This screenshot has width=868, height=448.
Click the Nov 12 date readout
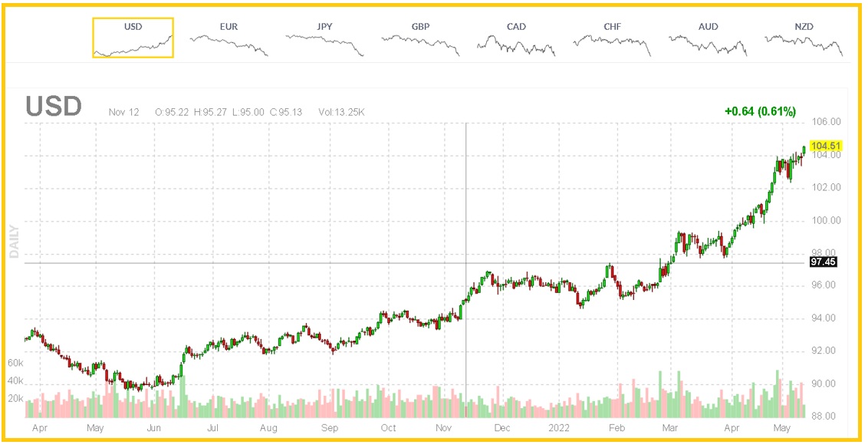tap(123, 113)
